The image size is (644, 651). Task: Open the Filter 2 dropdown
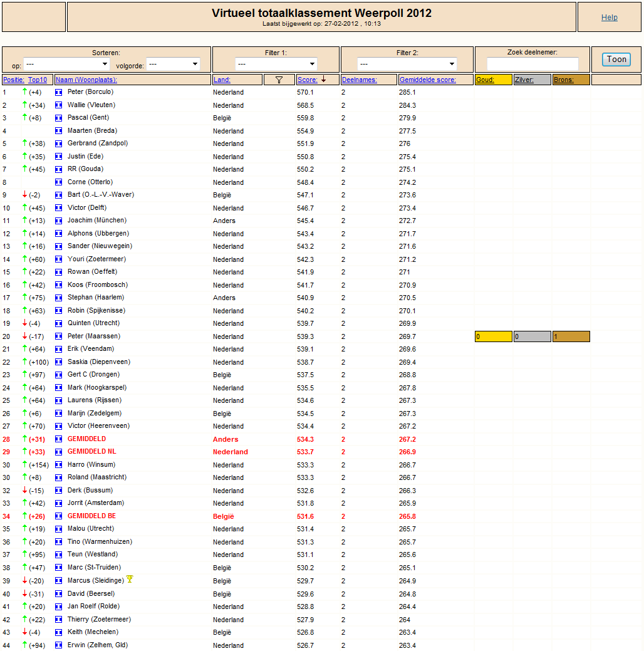(407, 64)
